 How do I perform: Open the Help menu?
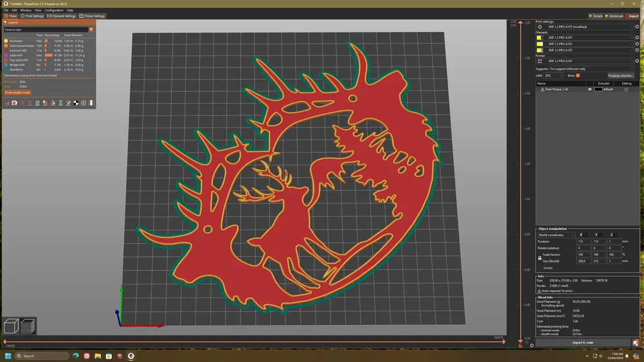pyautogui.click(x=70, y=10)
